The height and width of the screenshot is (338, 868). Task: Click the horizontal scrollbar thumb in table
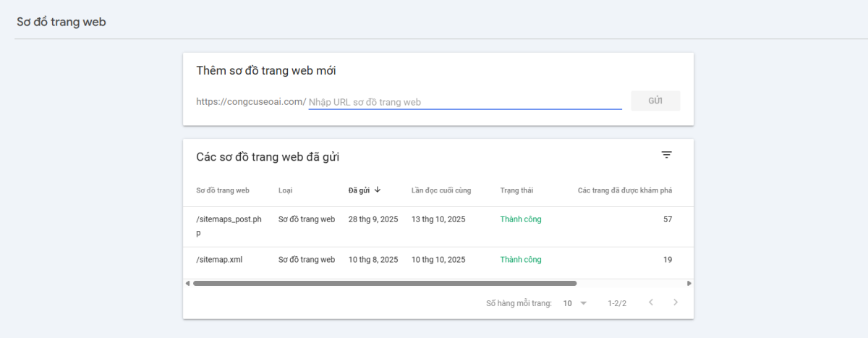(x=384, y=284)
